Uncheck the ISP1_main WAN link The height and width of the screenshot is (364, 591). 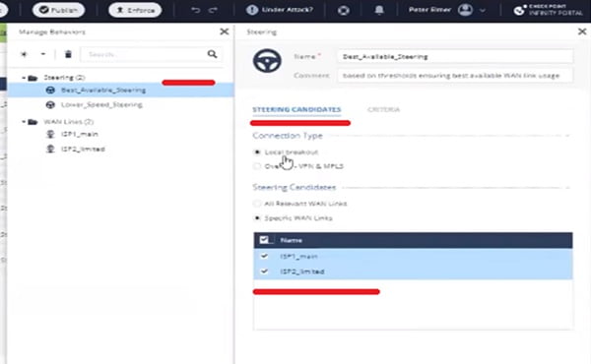[x=264, y=256]
